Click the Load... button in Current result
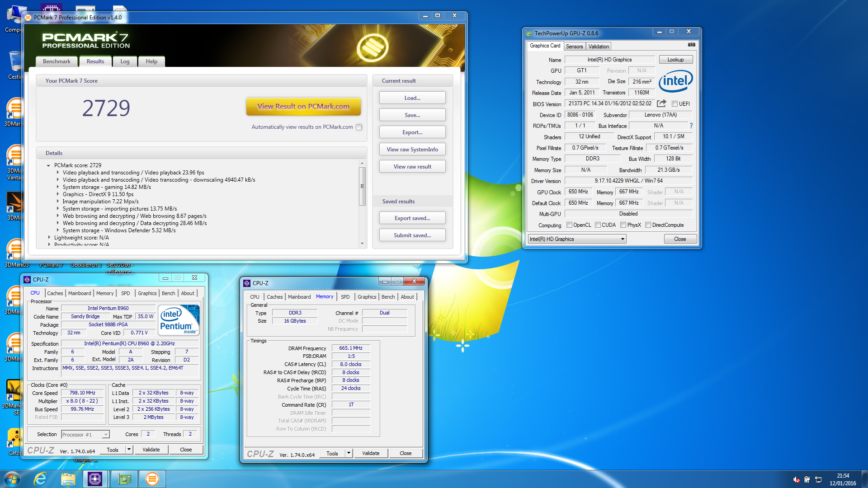This screenshot has width=868, height=488. pos(412,98)
